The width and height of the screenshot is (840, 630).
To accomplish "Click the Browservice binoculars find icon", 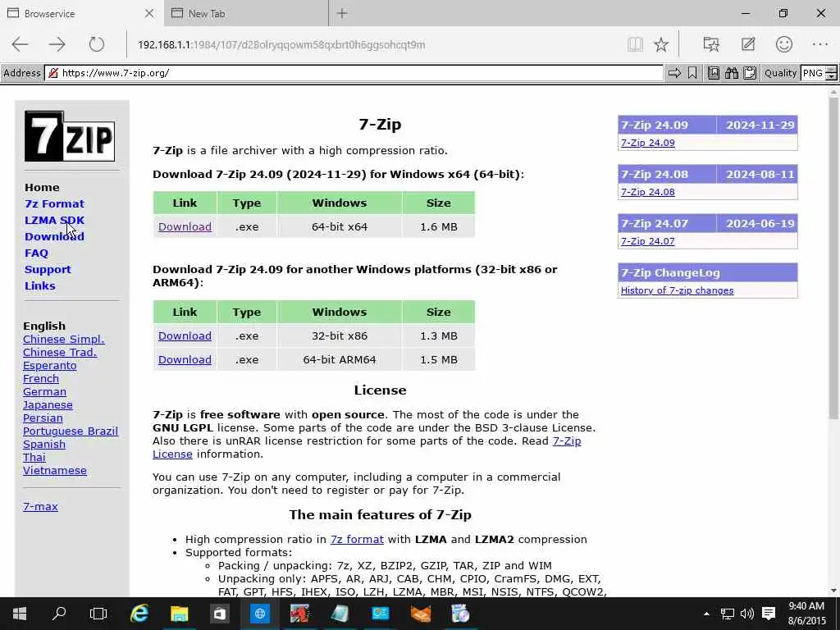I will (731, 73).
